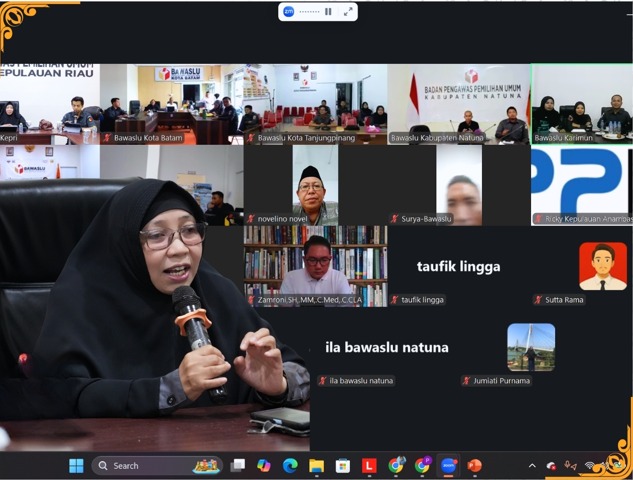Switch to Zoom app on taskbar
The width and height of the screenshot is (633, 480).
pos(448,465)
